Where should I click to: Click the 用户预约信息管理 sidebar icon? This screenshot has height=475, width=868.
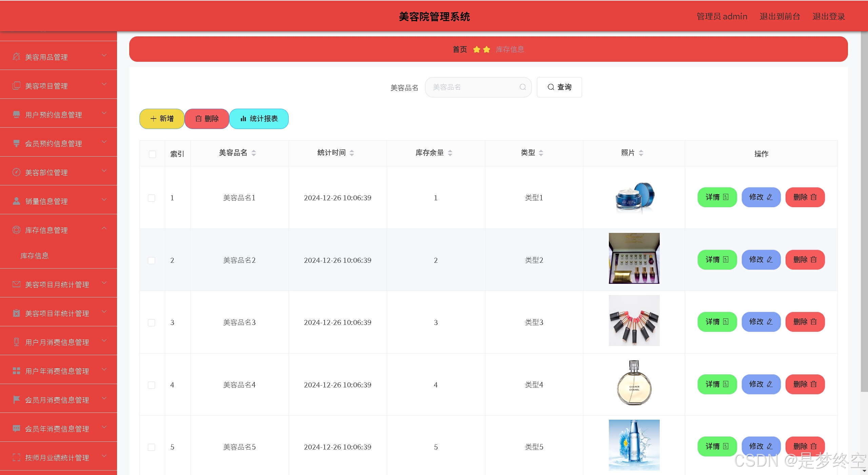pyautogui.click(x=16, y=114)
